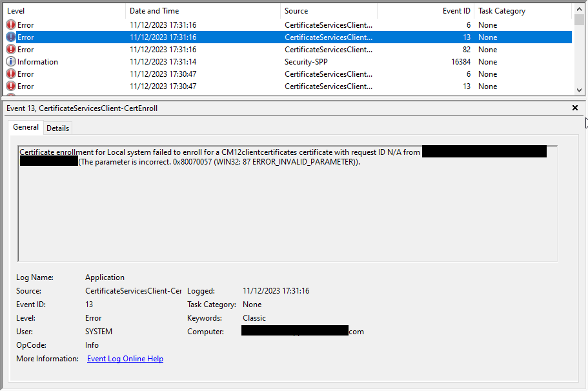
Task: Click error icon of 17:30:47 Event ID 6 row
Action: [x=11, y=74]
